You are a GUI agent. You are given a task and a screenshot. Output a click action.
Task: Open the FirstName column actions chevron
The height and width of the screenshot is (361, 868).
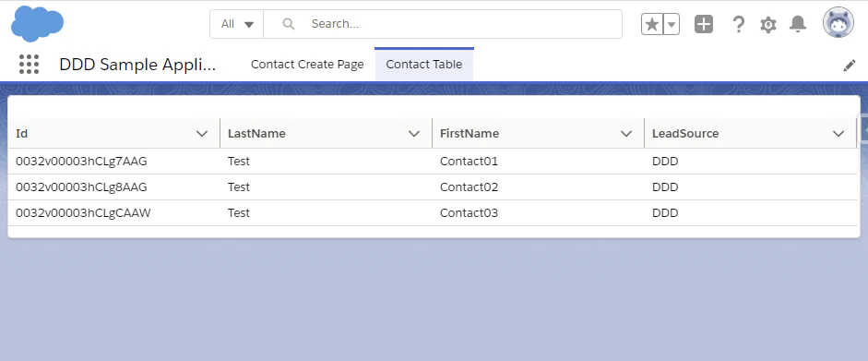[x=626, y=134]
